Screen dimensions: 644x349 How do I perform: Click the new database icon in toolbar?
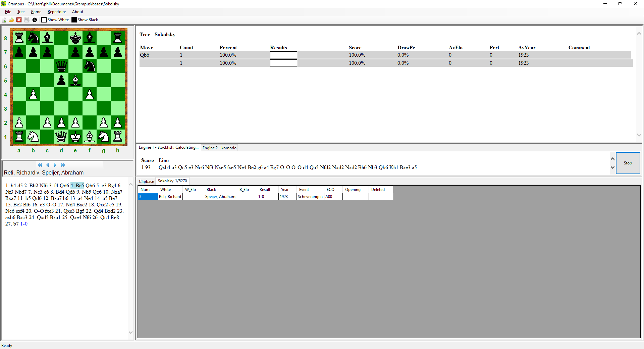4,20
